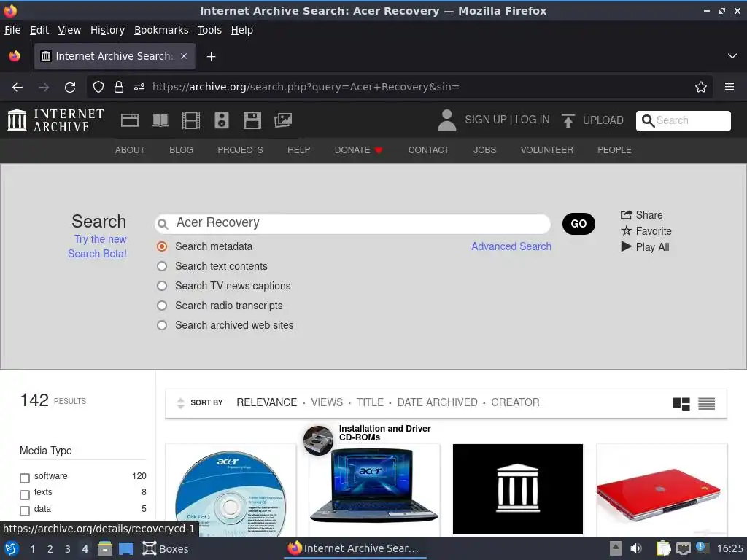This screenshot has height=560, width=747.
Task: Click the volume icon in system tray
Action: tap(636, 548)
